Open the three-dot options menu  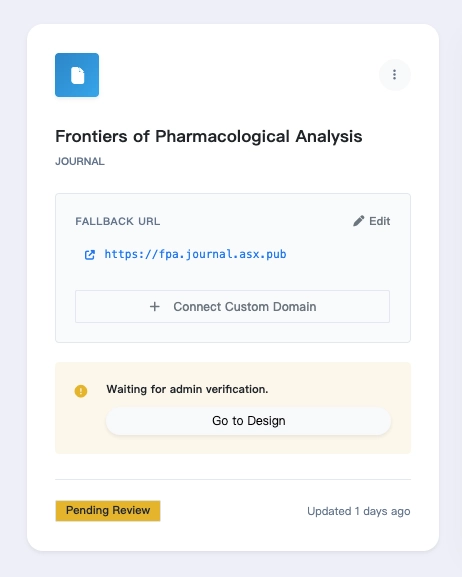(x=395, y=75)
